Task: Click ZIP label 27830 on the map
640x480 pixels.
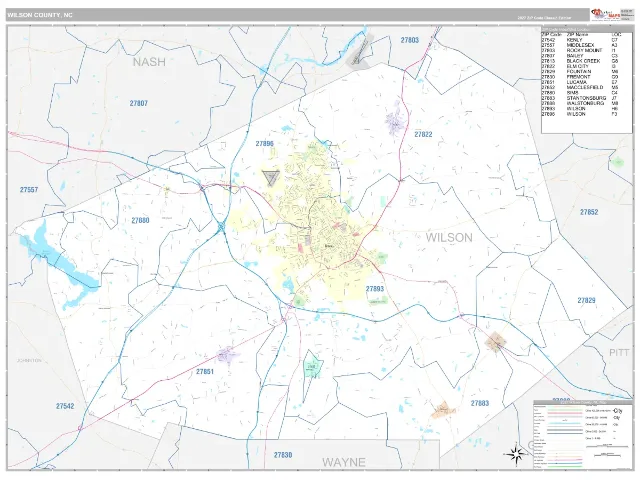Action: coord(283,455)
